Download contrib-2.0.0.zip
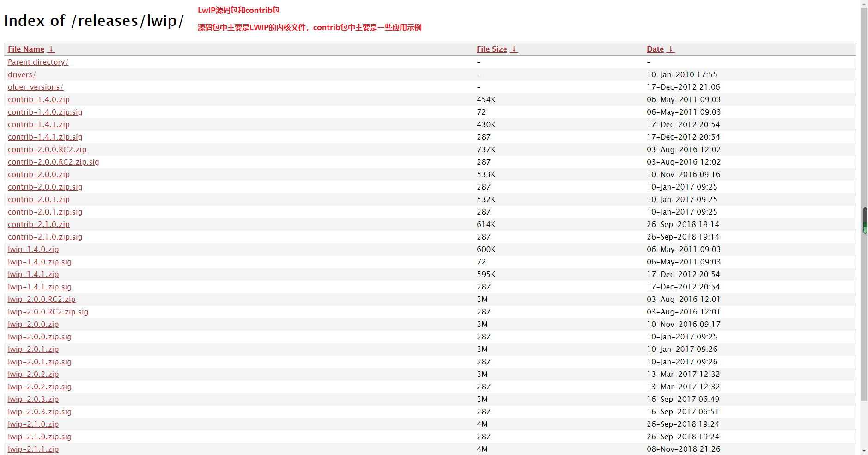 coord(39,174)
